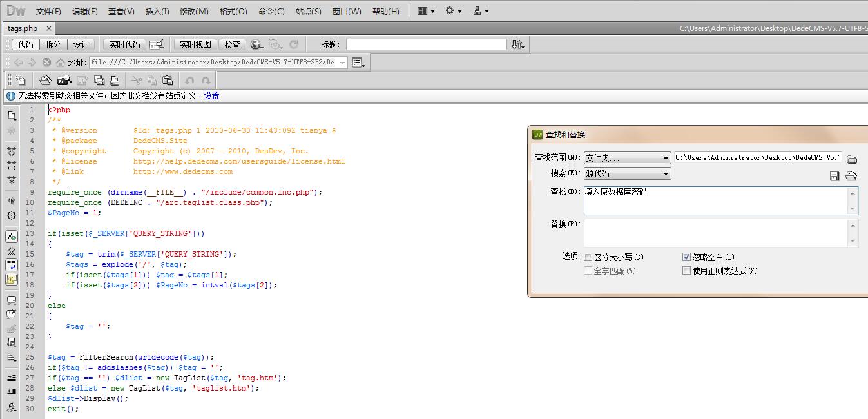The height and width of the screenshot is (419, 868).
Task: Click the Refresh icon in the document toolbar
Action: point(294,44)
